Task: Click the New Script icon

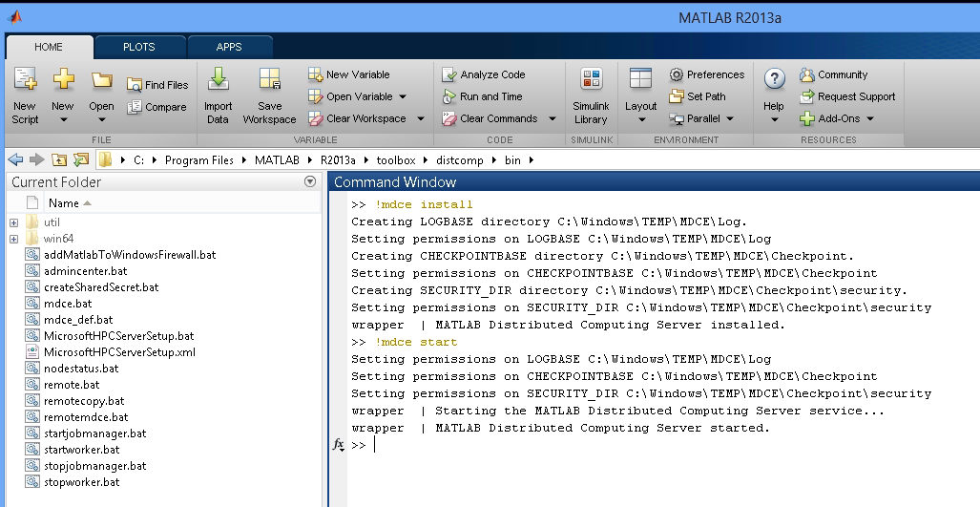Action: coord(25,79)
